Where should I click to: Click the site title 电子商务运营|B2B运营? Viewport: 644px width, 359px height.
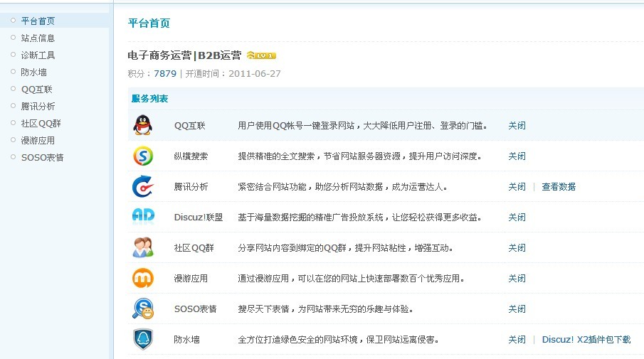pyautogui.click(x=184, y=55)
